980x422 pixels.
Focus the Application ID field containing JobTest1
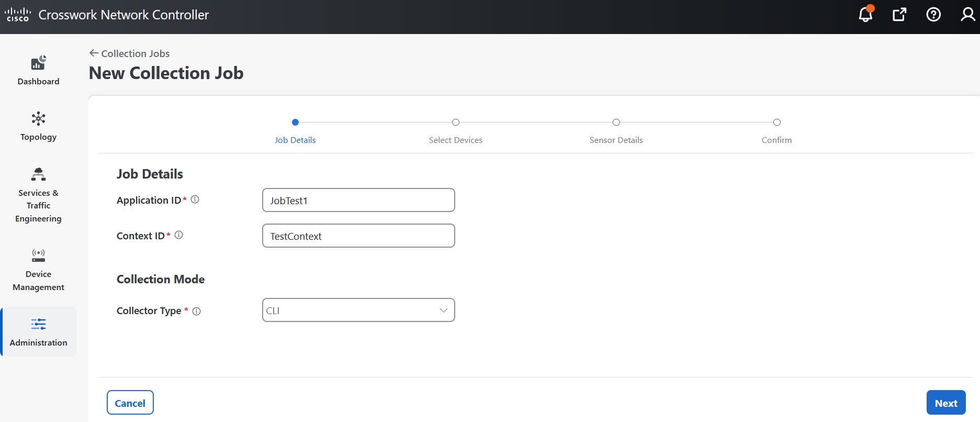pos(358,200)
